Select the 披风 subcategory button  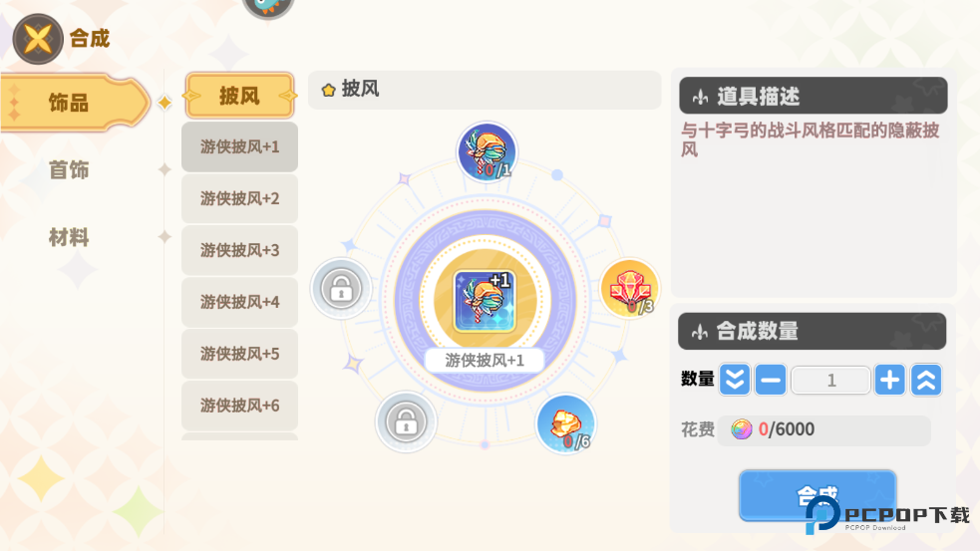click(239, 96)
